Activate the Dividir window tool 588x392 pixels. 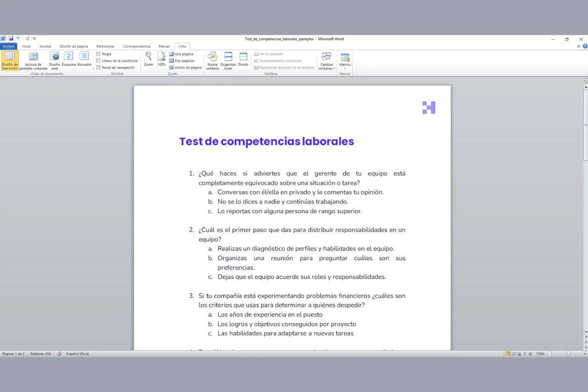(243, 60)
